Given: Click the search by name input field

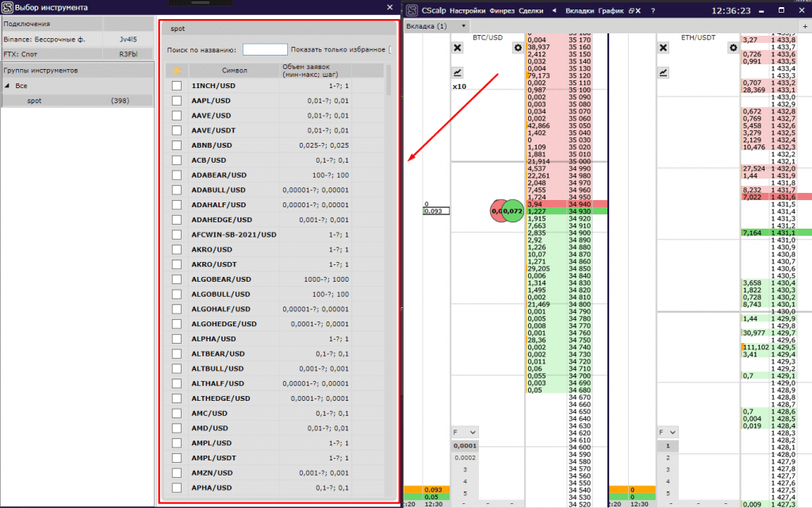Looking at the screenshot, I should [265, 49].
